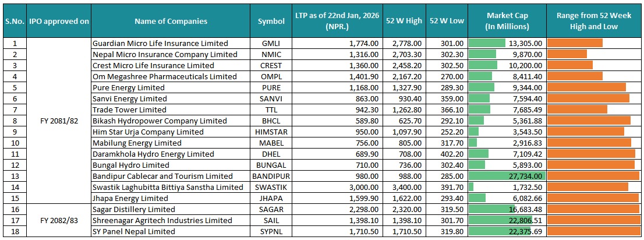Select the 'SAGAR' symbol cell
The width and height of the screenshot is (644, 240).
271,209
